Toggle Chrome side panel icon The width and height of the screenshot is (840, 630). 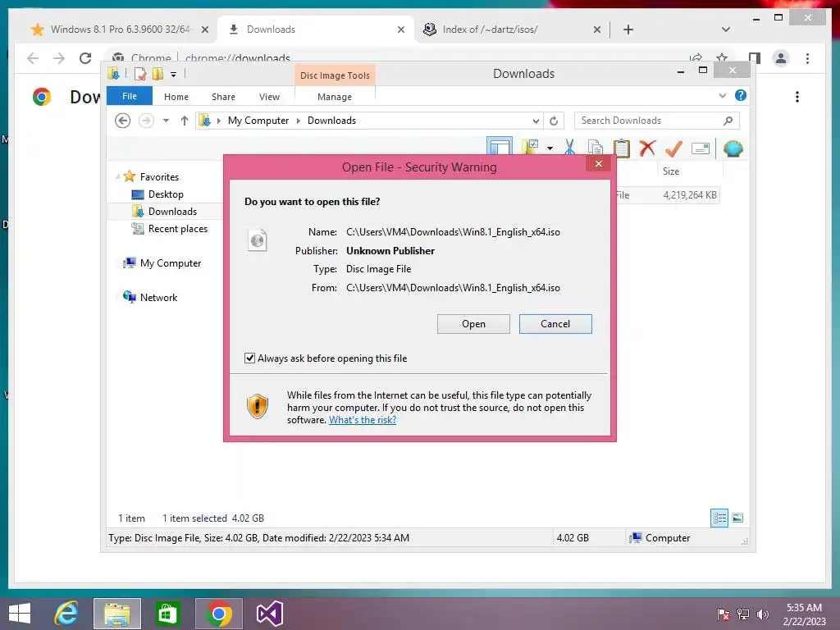coord(755,58)
